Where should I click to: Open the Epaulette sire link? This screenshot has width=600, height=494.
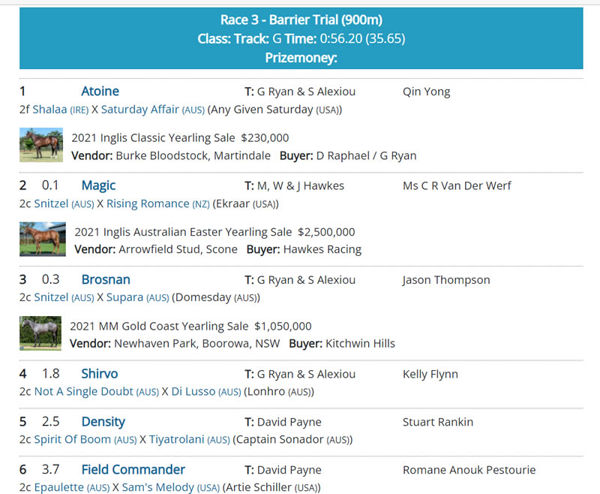[x=59, y=487]
